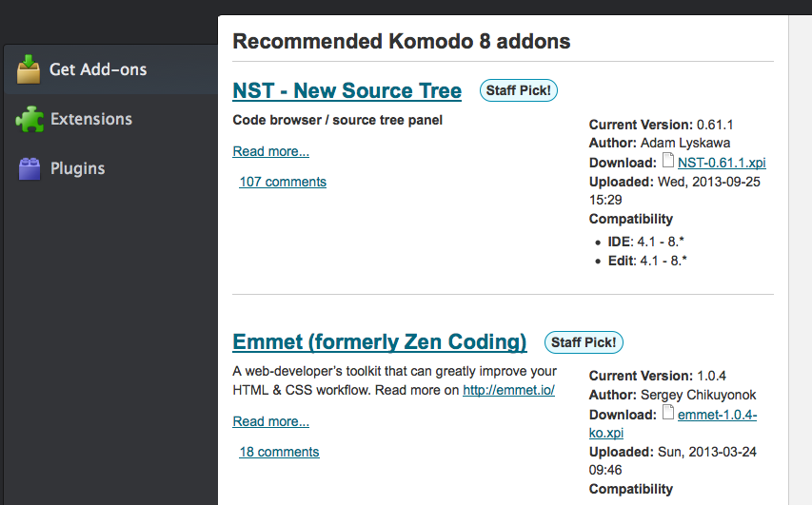The image size is (812, 505).
Task: Click the Recommended Komodo 8 addons heading
Action: click(402, 41)
